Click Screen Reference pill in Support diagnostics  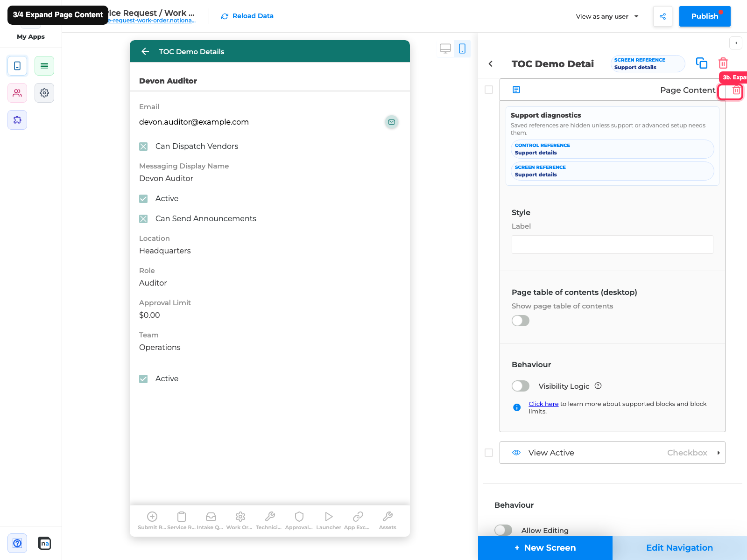point(613,171)
